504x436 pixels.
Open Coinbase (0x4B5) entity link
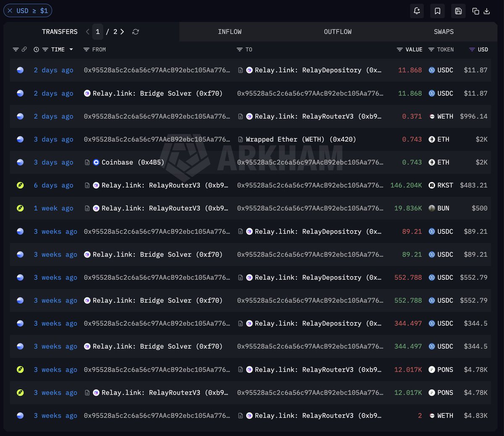pyautogui.click(x=133, y=162)
